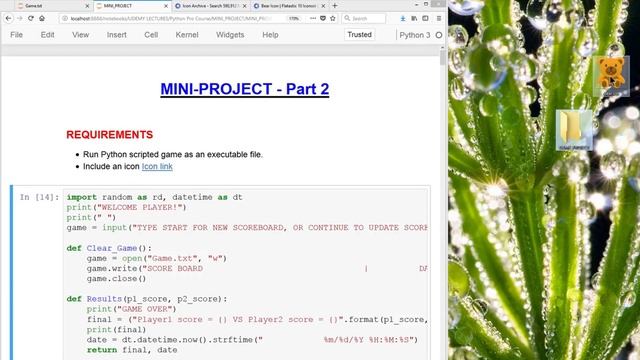Close the Icon Archive tab

click(x=244, y=6)
